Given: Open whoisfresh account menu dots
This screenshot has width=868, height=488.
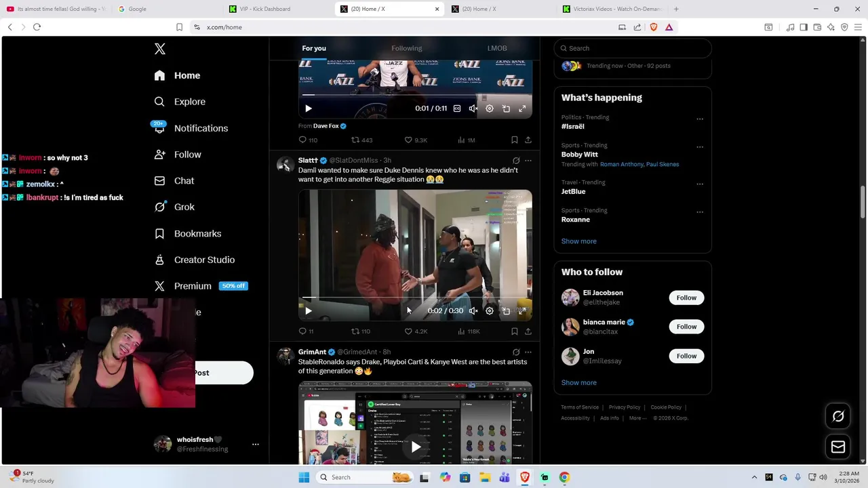Looking at the screenshot, I should point(256,445).
